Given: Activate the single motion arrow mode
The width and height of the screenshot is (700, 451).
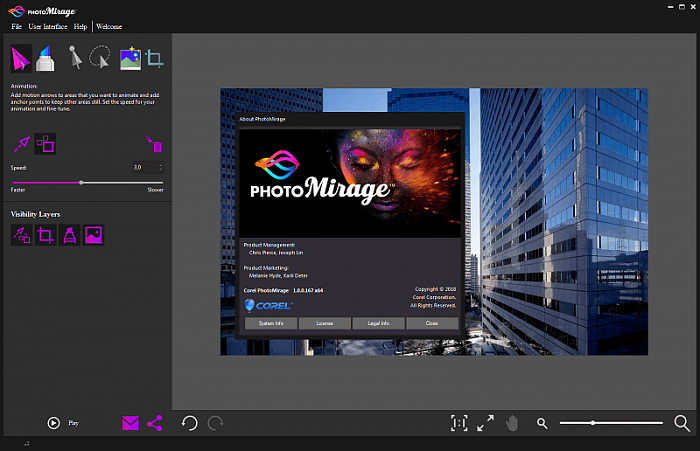Looking at the screenshot, I should (21, 144).
